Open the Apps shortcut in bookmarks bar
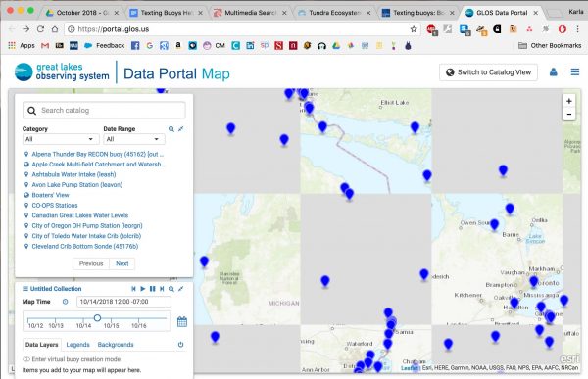 click(22, 46)
